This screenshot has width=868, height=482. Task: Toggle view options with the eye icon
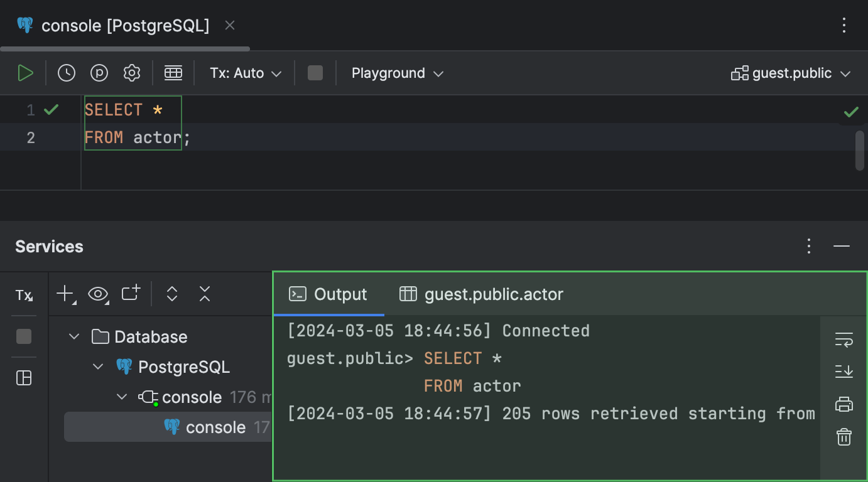(x=98, y=293)
